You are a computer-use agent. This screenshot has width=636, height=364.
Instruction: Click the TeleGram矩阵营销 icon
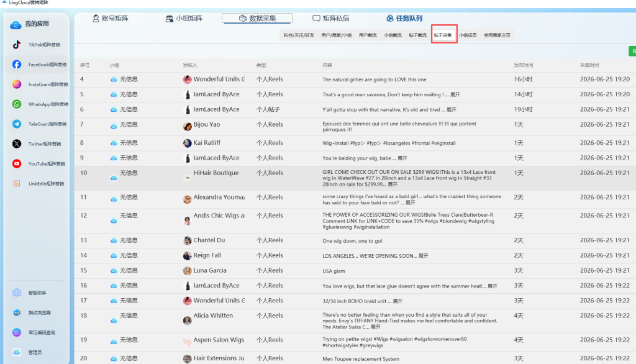click(17, 124)
